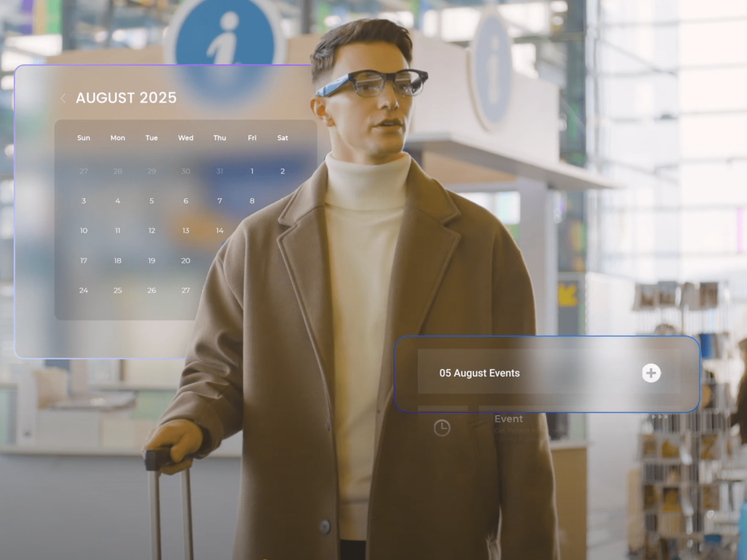Choose Thursday August 14

click(x=220, y=230)
